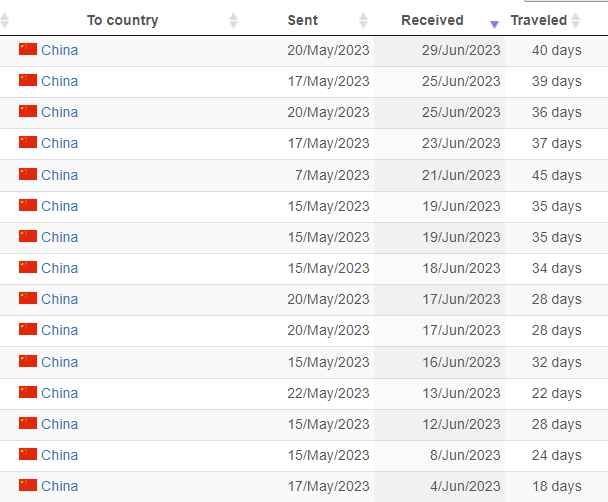
Task: Sort table by Sent date arrows
Action: pyautogui.click(x=363, y=21)
